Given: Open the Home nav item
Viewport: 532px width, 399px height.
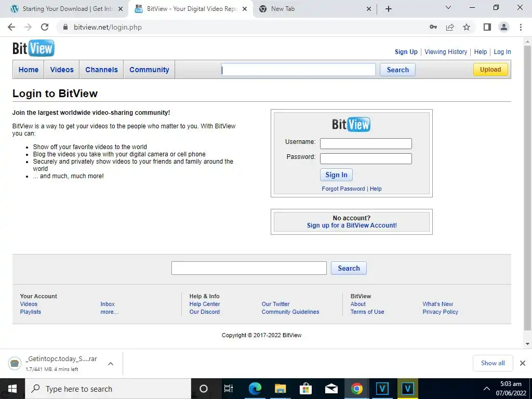Looking at the screenshot, I should pyautogui.click(x=29, y=70).
